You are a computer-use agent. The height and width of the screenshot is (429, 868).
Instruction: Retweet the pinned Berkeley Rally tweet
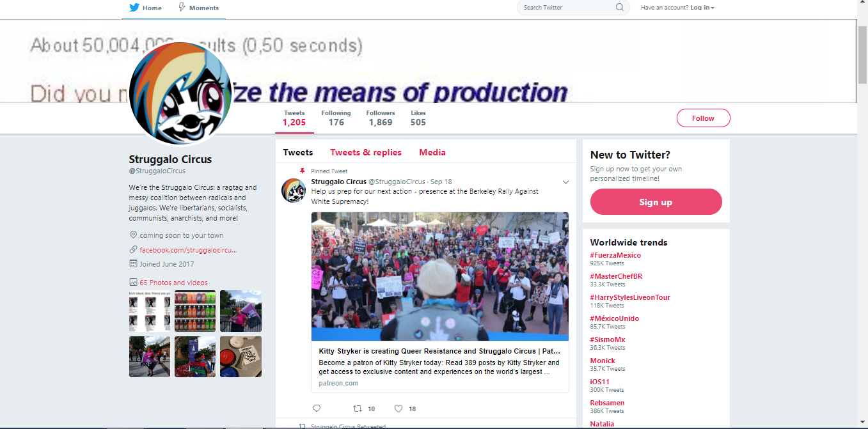click(x=358, y=408)
